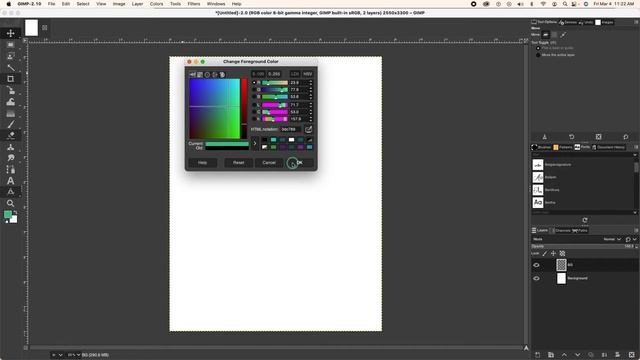
Task: Expand the color history arrow button
Action: pos(255,143)
